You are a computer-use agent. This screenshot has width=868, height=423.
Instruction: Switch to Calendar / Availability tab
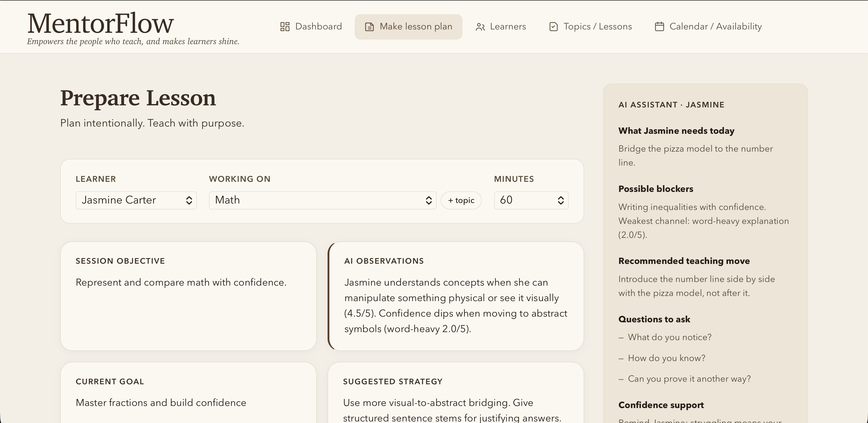coord(708,27)
